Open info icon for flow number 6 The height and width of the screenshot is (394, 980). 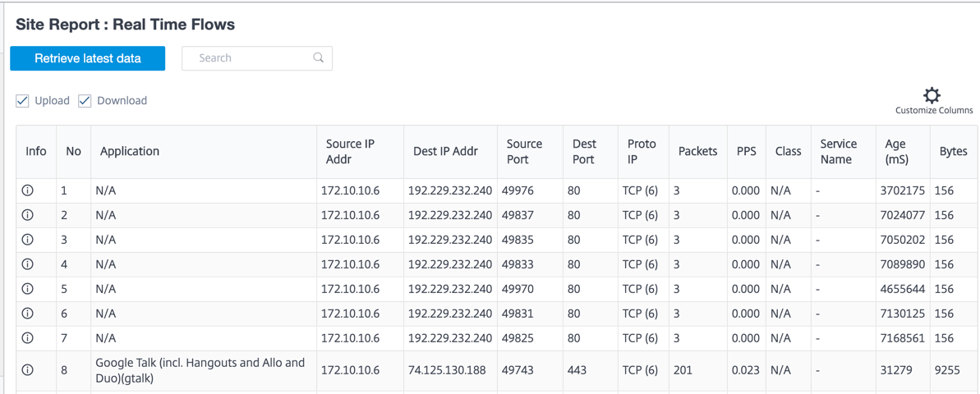[27, 314]
